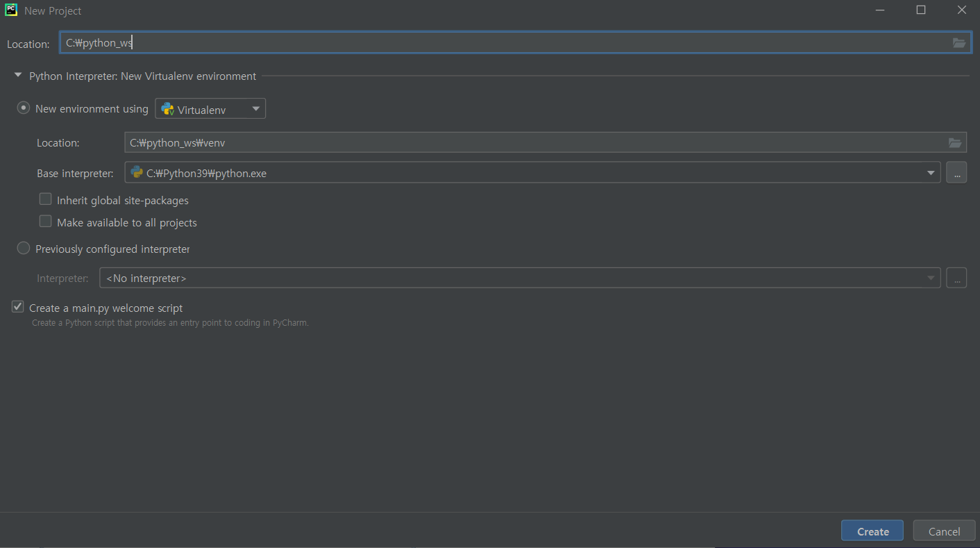Uncheck Create a main.py welcome script

pos(18,307)
